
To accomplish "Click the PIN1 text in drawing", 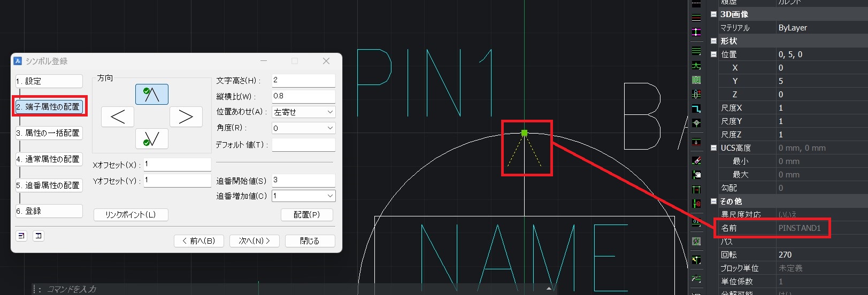I will 425,83.
